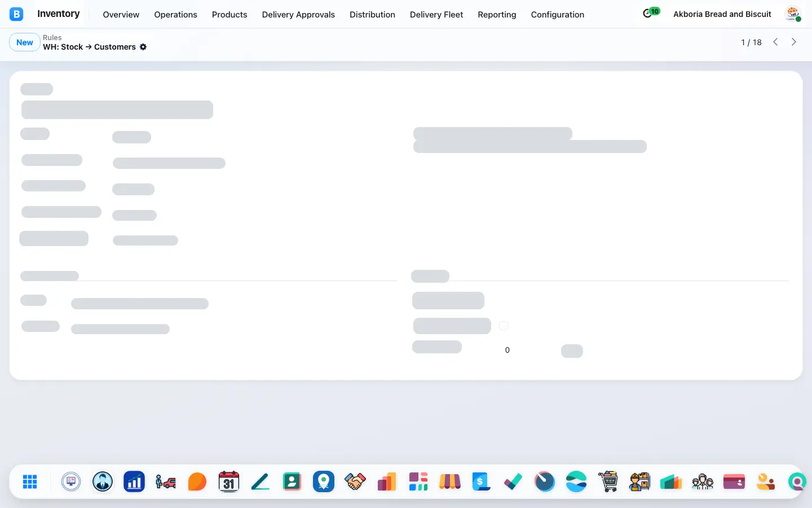The width and height of the screenshot is (812, 508).
Task: Open the apps grid launcher in dock
Action: click(30, 481)
